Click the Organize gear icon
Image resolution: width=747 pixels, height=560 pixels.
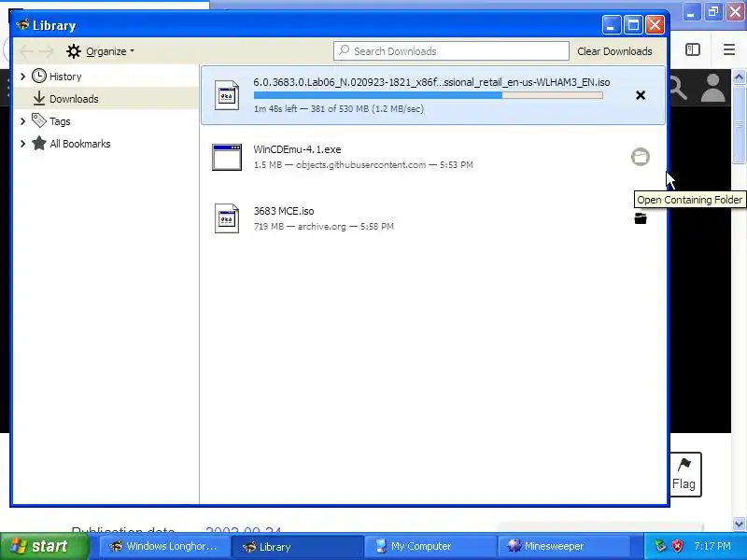pyautogui.click(x=74, y=51)
